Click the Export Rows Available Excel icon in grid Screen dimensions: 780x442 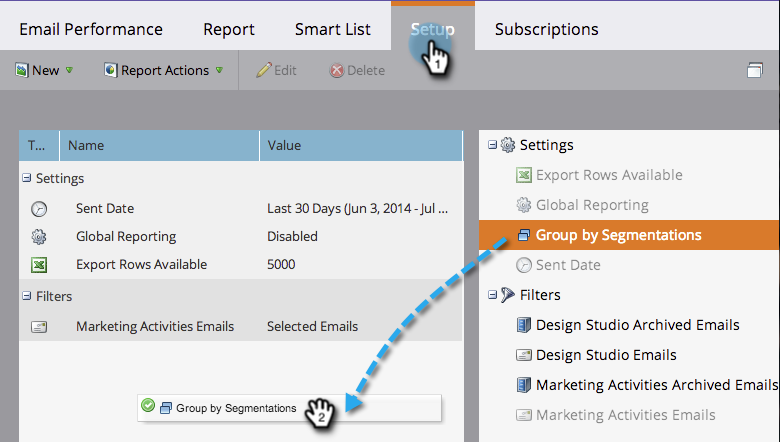tap(39, 265)
